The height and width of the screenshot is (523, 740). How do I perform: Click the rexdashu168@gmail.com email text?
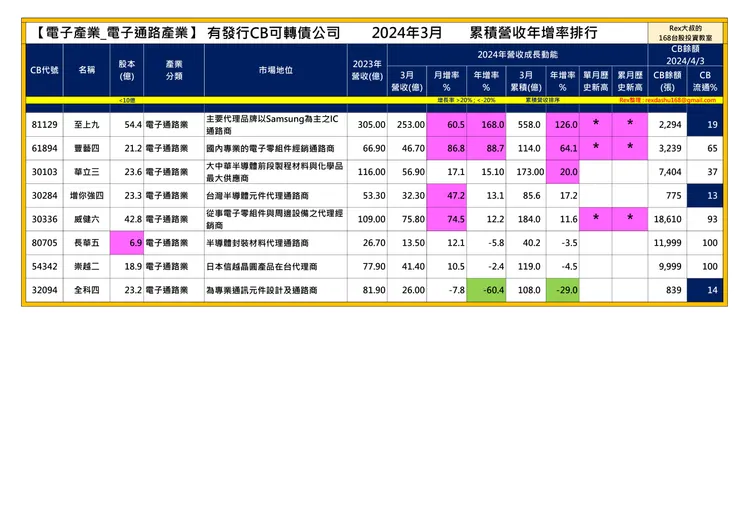click(681, 100)
